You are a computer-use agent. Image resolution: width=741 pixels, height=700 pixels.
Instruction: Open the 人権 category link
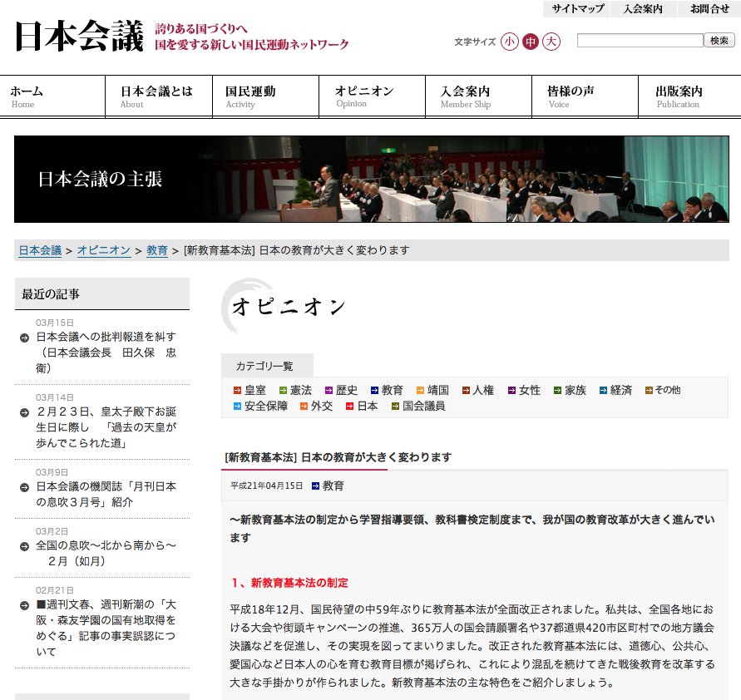(483, 390)
